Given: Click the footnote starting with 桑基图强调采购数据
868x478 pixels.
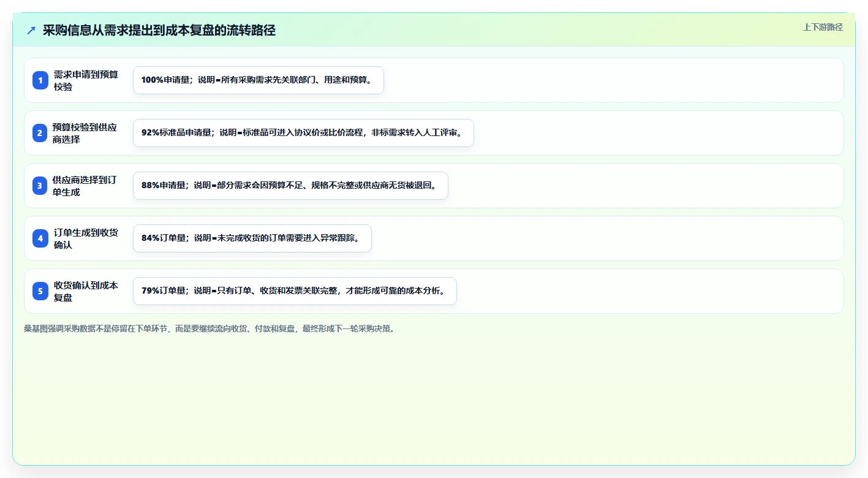Looking at the screenshot, I should pos(210,328).
